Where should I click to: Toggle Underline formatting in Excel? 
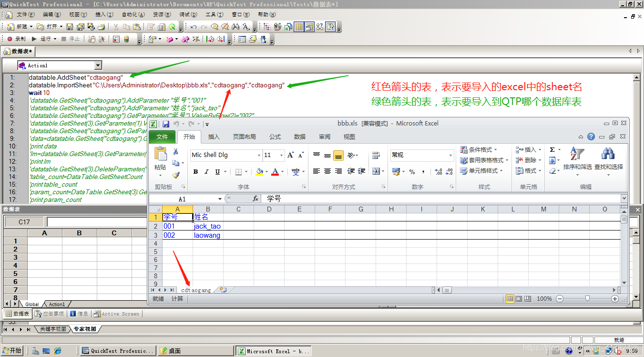[x=217, y=172]
